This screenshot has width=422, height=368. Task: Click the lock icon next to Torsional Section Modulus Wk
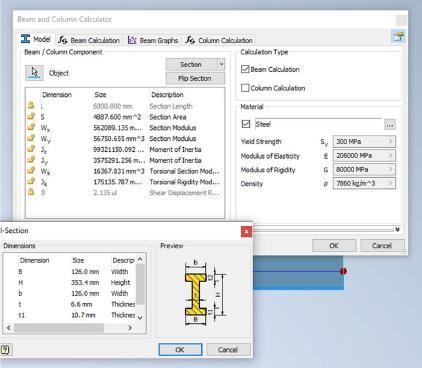tap(31, 171)
